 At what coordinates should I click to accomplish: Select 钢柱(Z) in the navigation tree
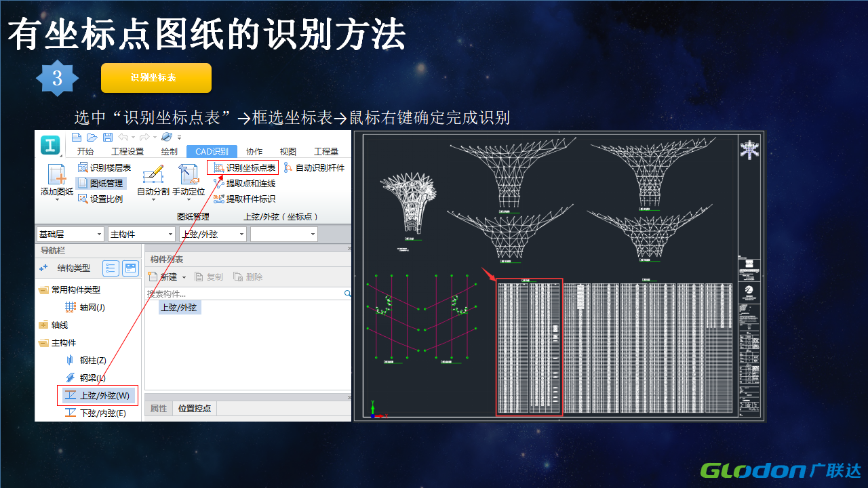(x=85, y=360)
